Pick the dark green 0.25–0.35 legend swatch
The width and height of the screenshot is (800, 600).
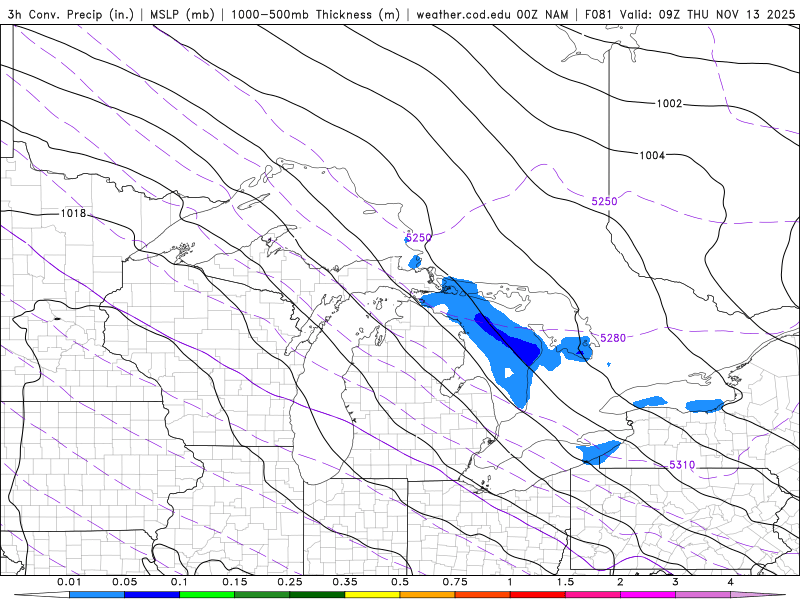click(317, 595)
